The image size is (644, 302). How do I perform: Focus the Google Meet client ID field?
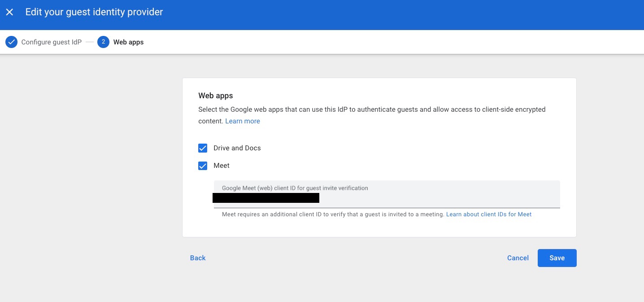tap(387, 194)
